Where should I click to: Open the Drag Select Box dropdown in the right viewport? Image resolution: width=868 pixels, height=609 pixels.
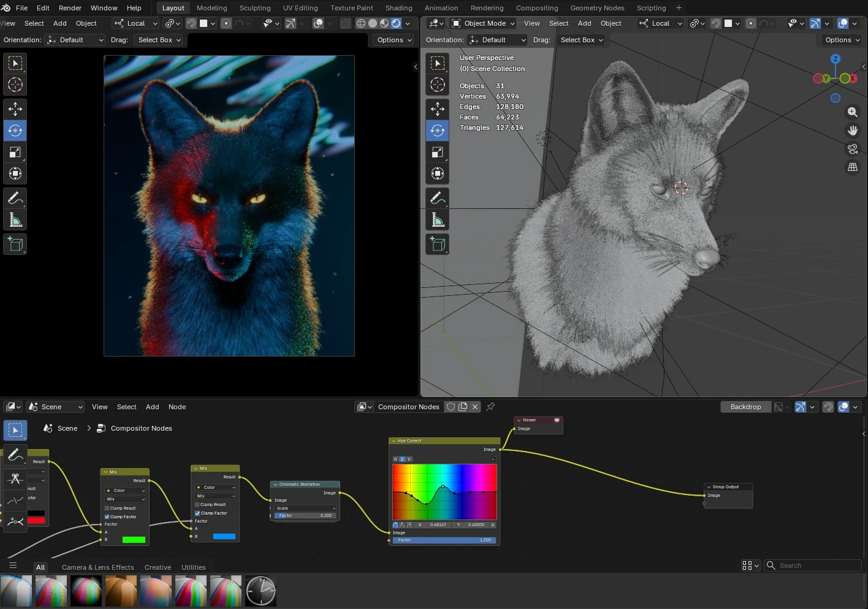[581, 40]
